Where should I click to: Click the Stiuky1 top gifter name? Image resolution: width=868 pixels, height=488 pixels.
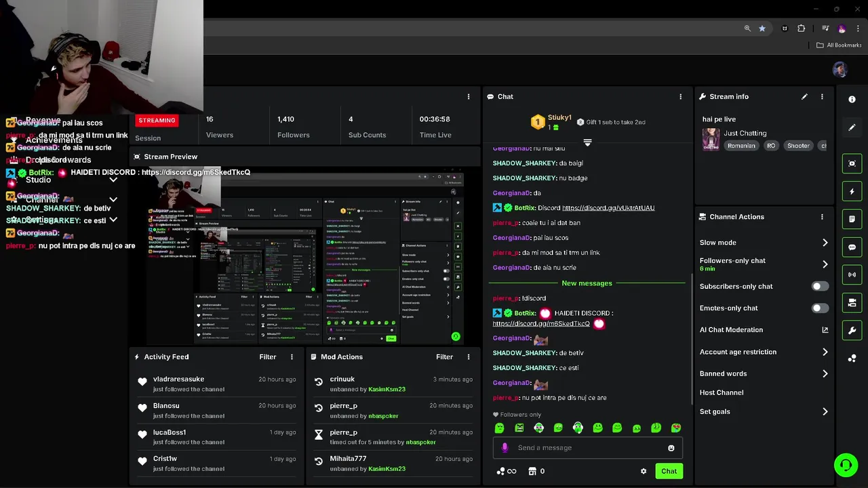click(x=559, y=118)
